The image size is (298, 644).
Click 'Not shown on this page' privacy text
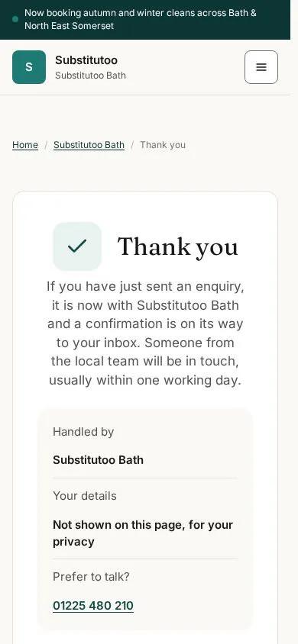143,533
